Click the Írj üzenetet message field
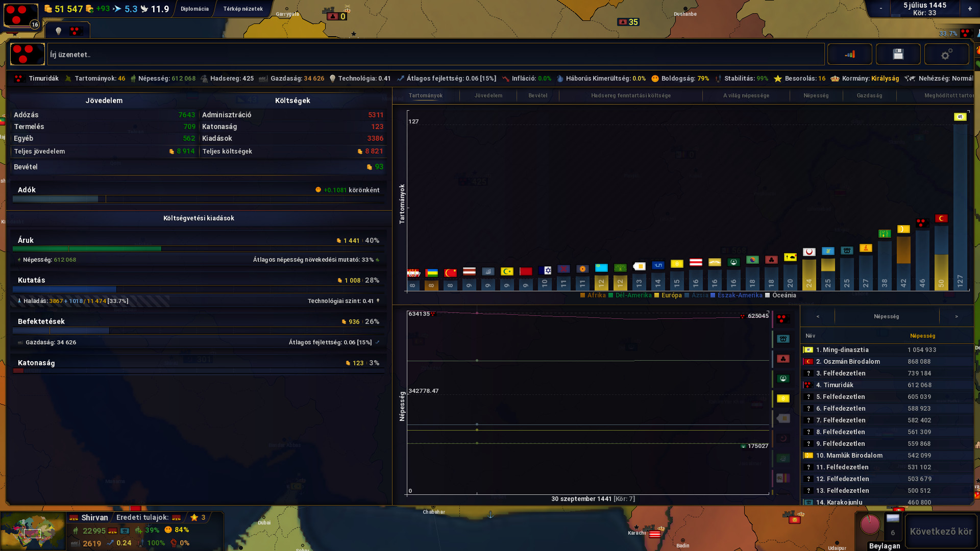Image resolution: width=980 pixels, height=551 pixels. (434, 55)
